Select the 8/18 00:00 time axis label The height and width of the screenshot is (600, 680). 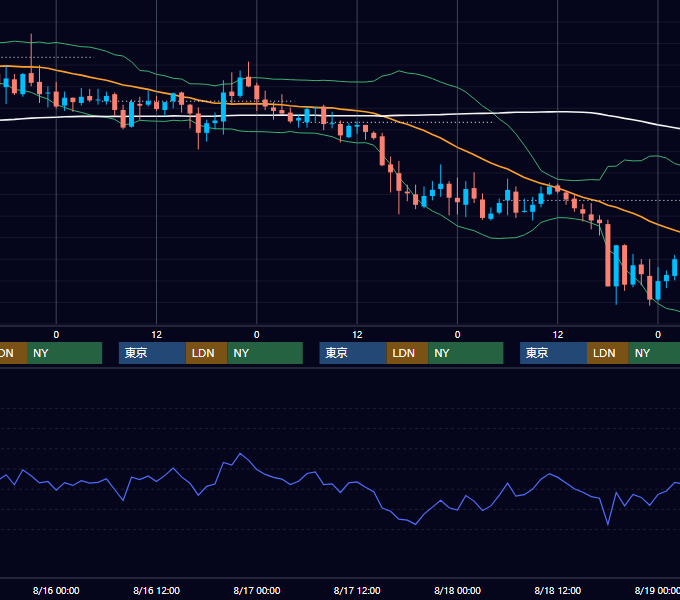pos(458,590)
